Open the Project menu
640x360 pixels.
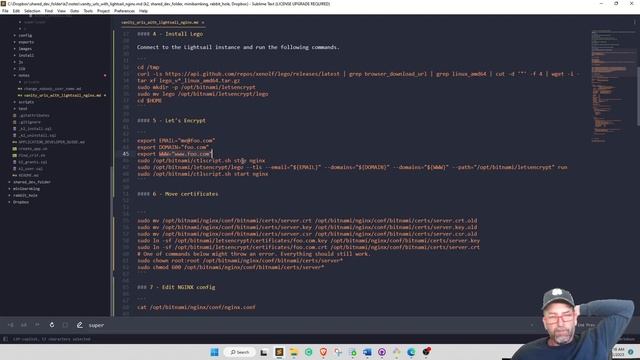point(103,11)
